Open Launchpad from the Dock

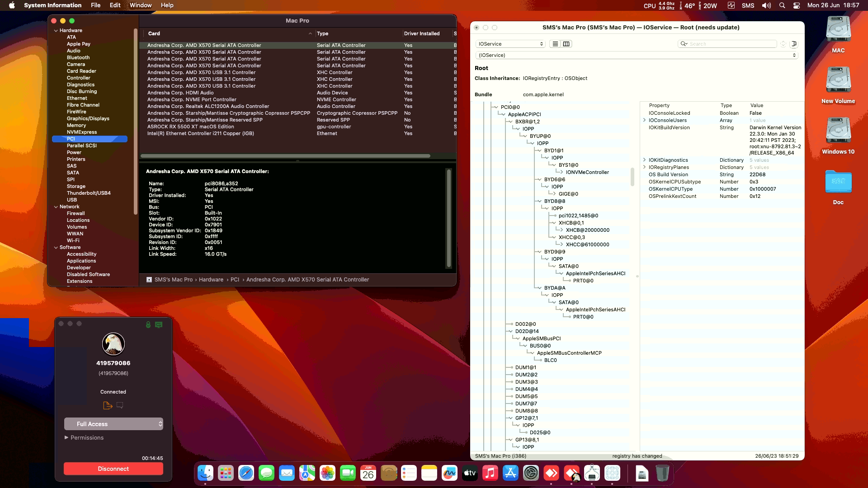226,473
